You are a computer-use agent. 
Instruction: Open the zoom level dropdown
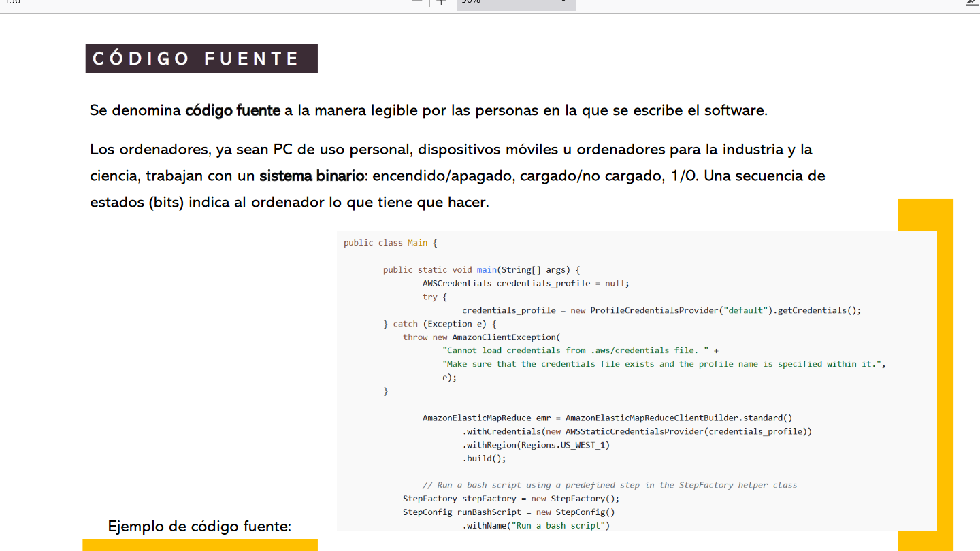pyautogui.click(x=516, y=3)
